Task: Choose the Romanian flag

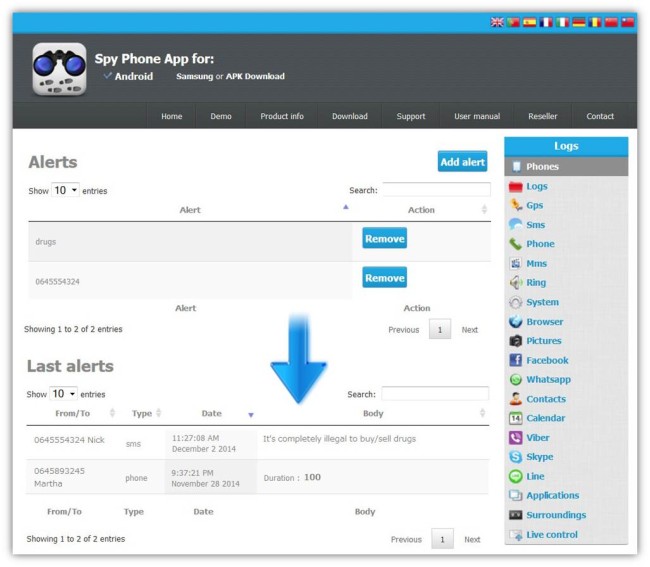Action: [x=595, y=22]
